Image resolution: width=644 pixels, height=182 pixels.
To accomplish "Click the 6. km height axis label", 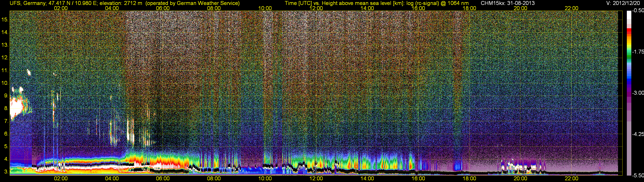I will click(6, 134).
